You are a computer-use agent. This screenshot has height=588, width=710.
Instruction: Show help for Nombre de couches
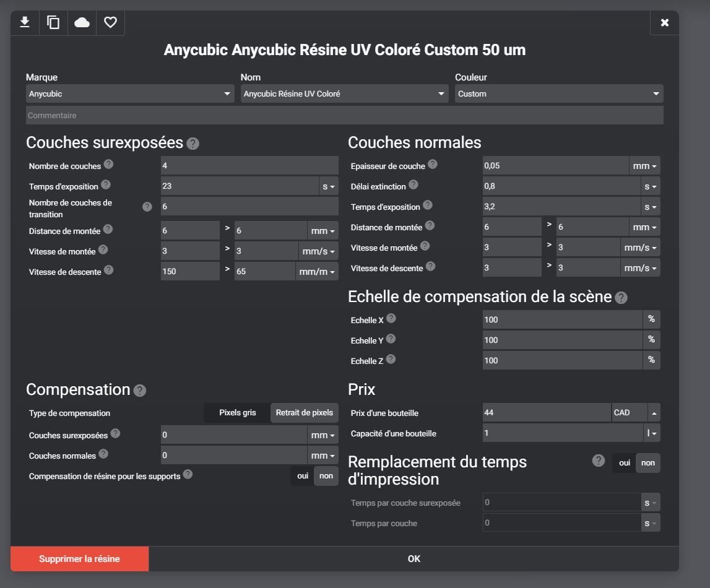(x=108, y=164)
